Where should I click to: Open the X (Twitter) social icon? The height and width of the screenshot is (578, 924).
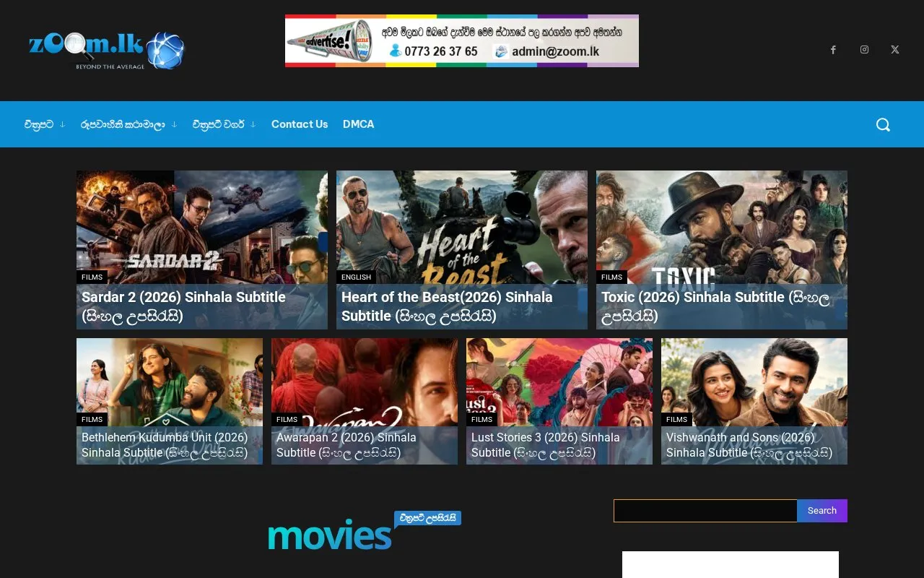[x=895, y=50]
